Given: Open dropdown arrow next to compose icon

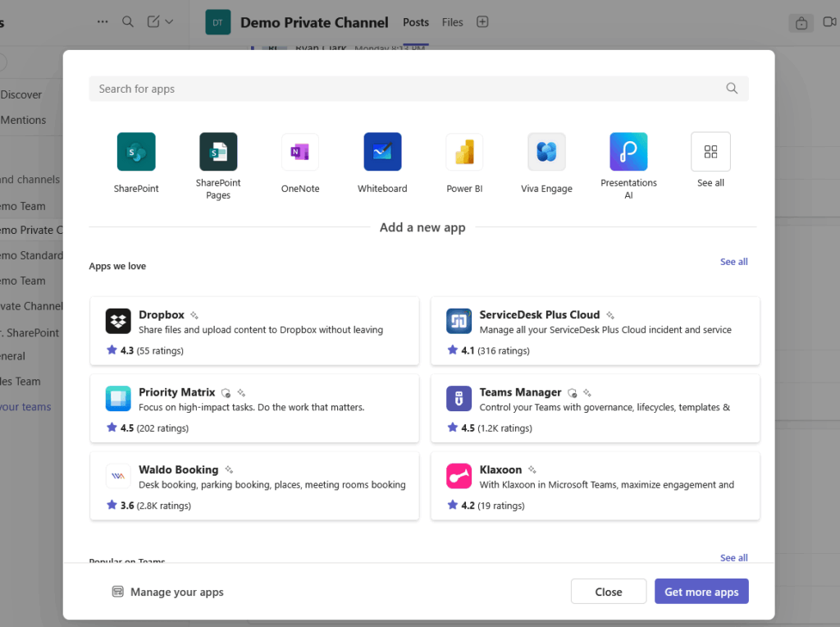Looking at the screenshot, I should tap(169, 22).
